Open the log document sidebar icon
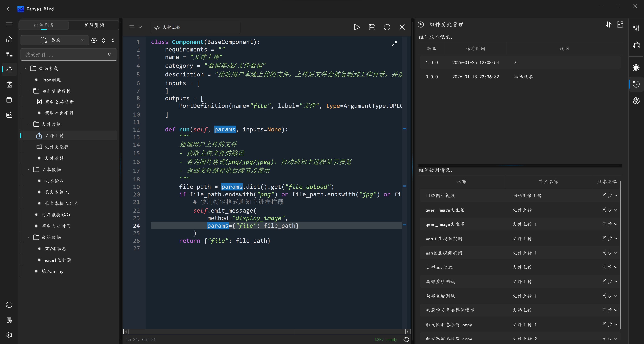 pyautogui.click(x=9, y=320)
